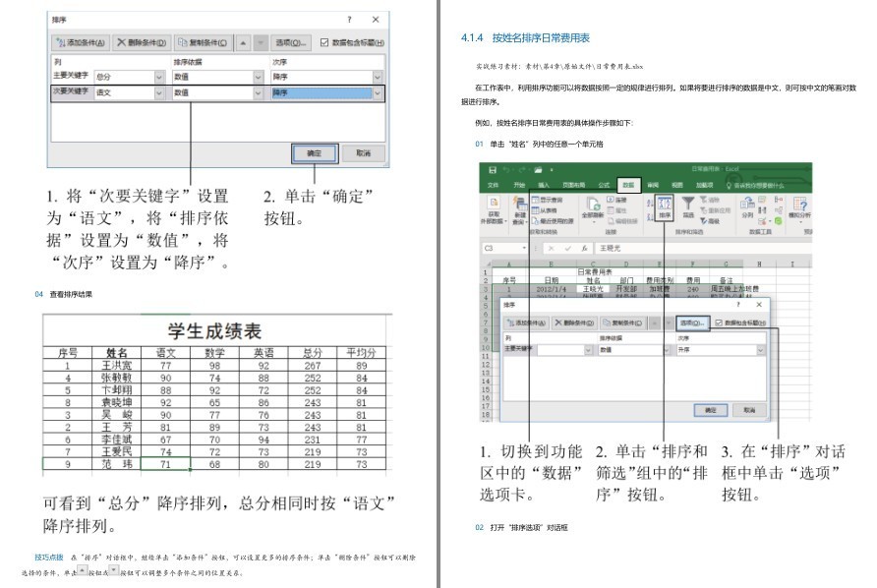This screenshot has width=877, height=588.
Task: Click the name 王洪宽 in the score table
Action: point(116,366)
